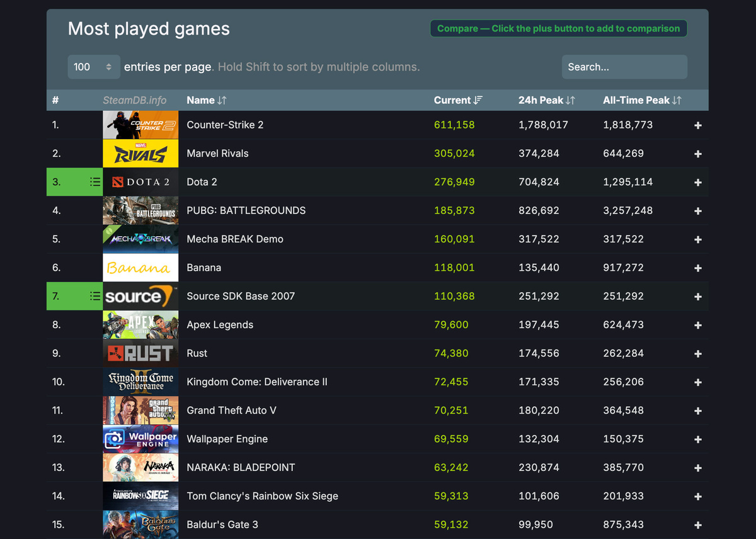This screenshot has width=756, height=539.
Task: Click all-time peak value 3,257,248
Action: coord(627,210)
